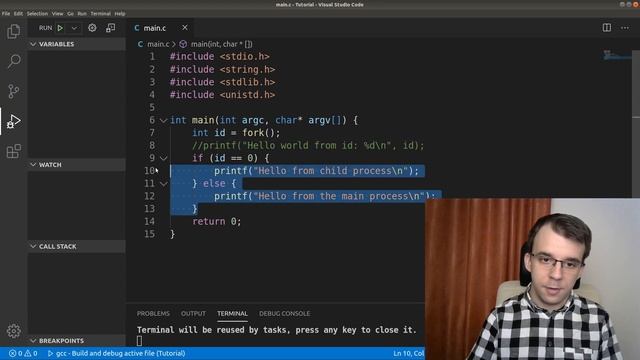Open the Manage gear at sidebar bottom
Viewport: 640px width, 360px height.
13,331
